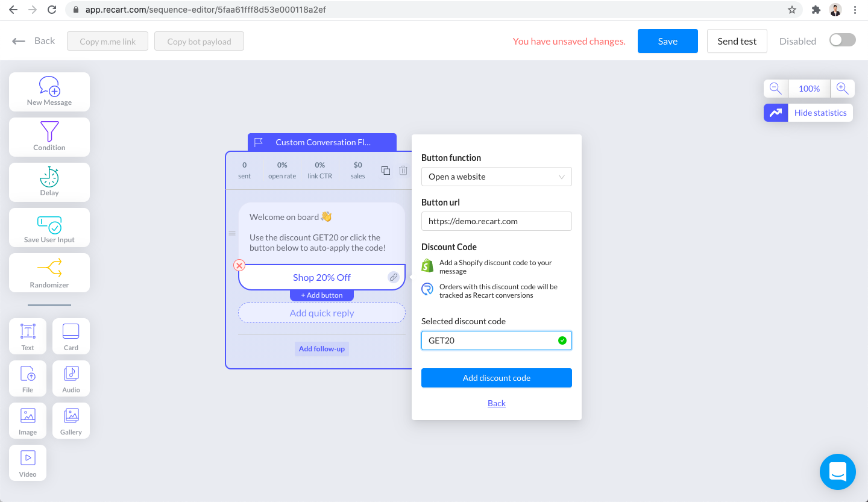Click the open rate statistic
The height and width of the screenshot is (502, 868).
click(x=282, y=171)
